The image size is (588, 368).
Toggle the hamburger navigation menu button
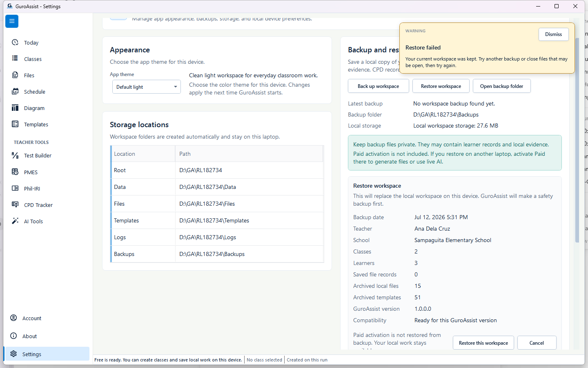[x=12, y=21]
